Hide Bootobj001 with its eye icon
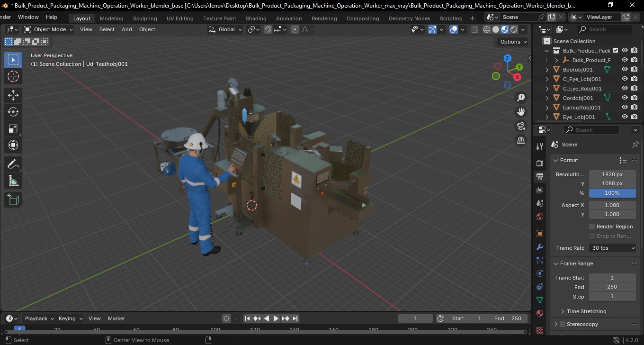644x345 pixels. click(625, 69)
